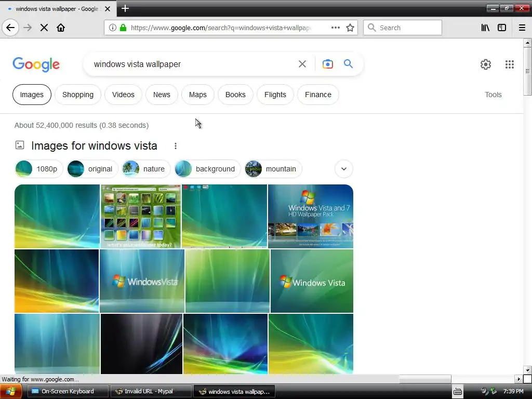Click About 52,400,000 results text

(x=82, y=125)
